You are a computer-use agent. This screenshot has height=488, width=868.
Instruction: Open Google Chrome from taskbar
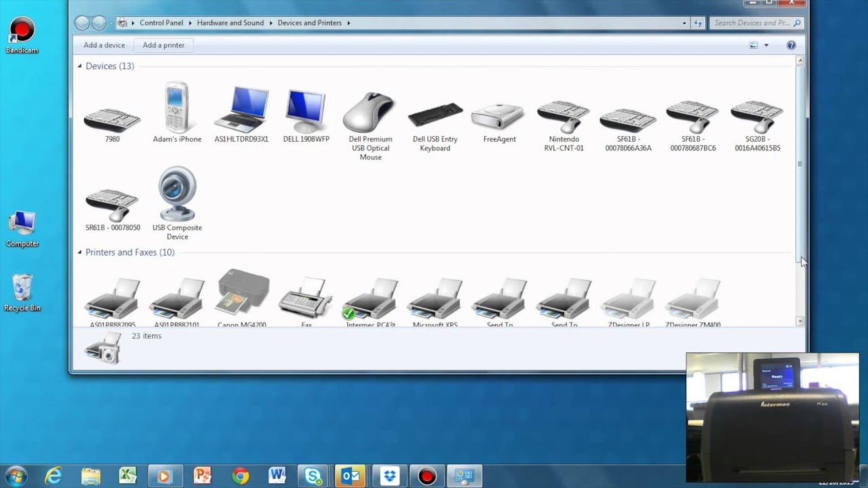240,476
